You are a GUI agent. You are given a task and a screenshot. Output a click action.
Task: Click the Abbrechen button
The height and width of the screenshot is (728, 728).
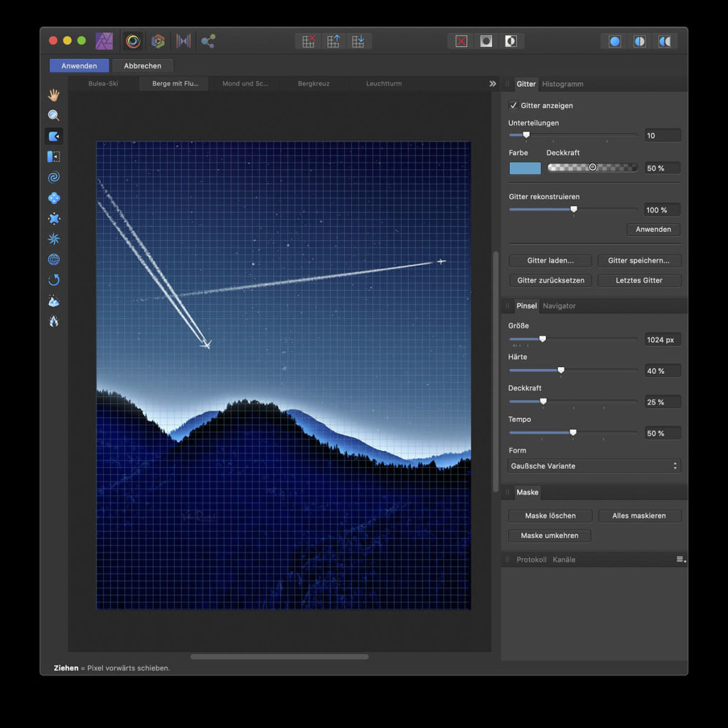tap(142, 66)
